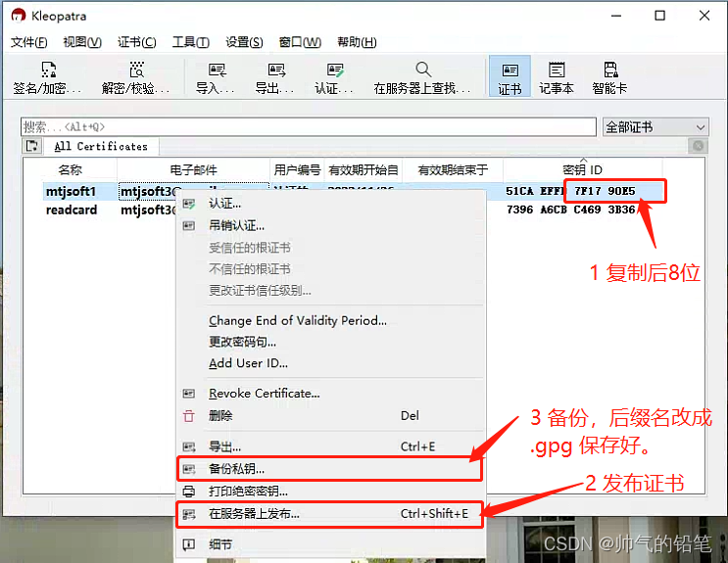
Task: Choose Details (细节) in context menu
Action: [330, 544]
